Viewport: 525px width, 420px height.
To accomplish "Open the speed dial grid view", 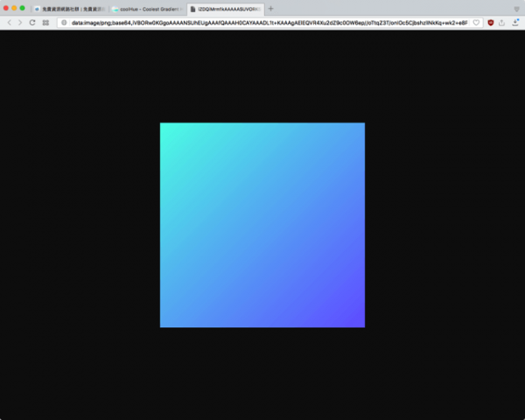I will pyautogui.click(x=45, y=22).
